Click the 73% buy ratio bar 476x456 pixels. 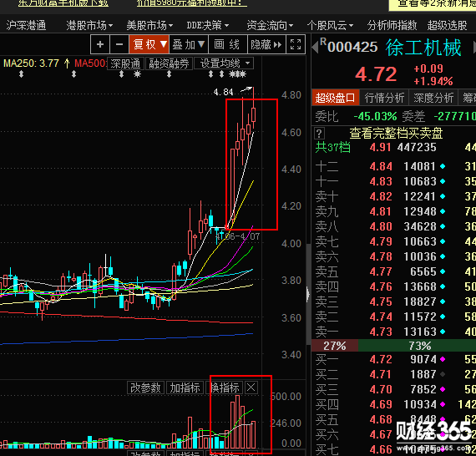(417, 346)
